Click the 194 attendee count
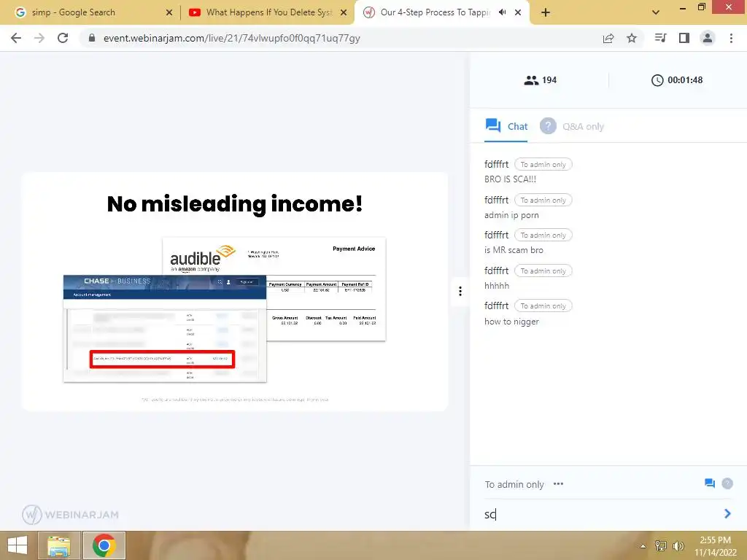This screenshot has width=747, height=560. tap(549, 80)
